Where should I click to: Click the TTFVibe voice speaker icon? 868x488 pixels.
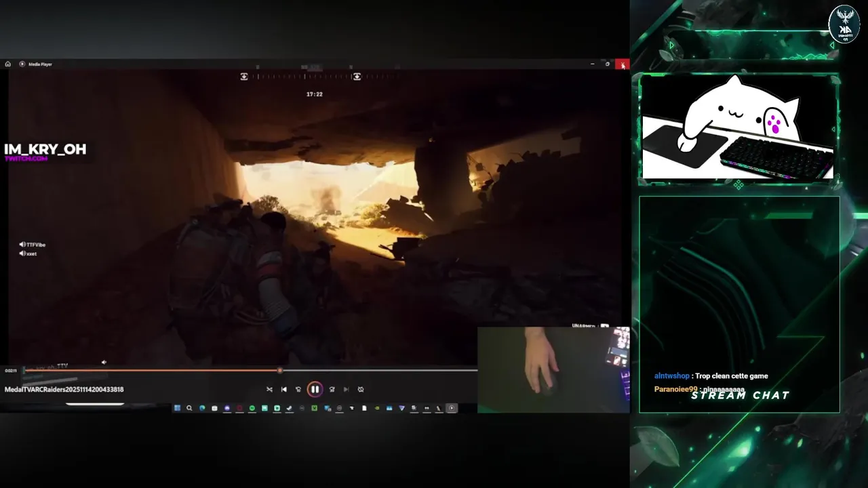(22, 245)
